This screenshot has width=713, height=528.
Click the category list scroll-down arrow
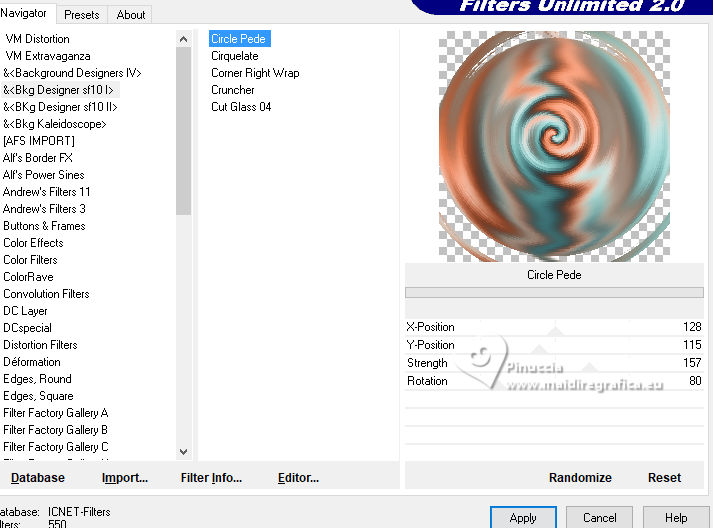(183, 452)
